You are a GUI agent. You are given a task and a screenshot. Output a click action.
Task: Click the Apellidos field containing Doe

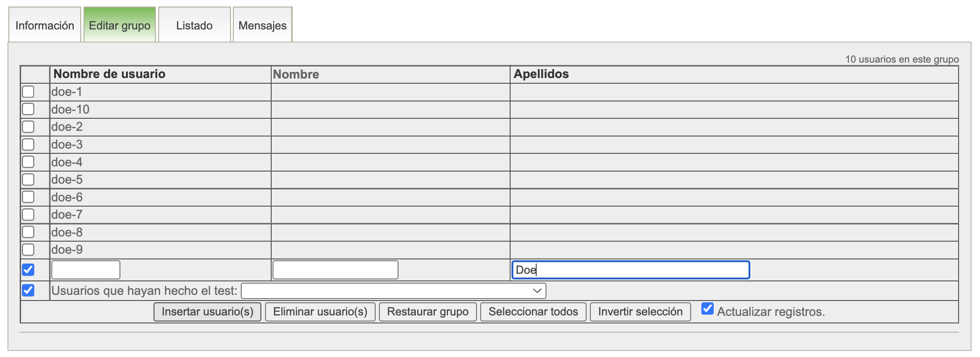pos(630,270)
